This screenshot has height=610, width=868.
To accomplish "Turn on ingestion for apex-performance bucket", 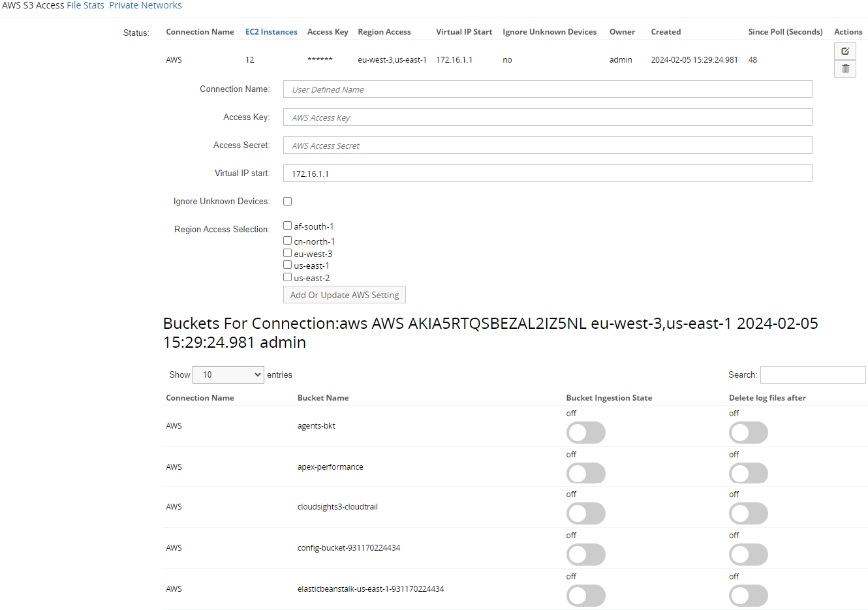I will [x=586, y=473].
